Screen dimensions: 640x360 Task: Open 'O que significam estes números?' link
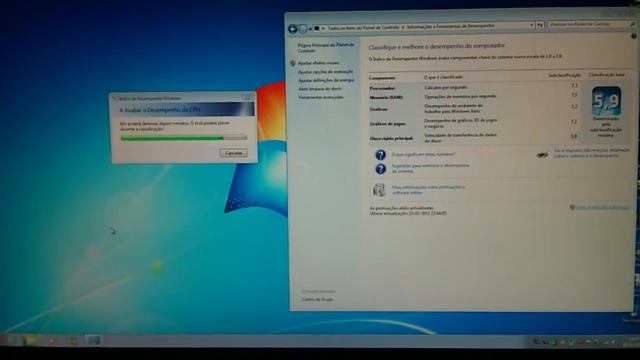[x=423, y=155]
